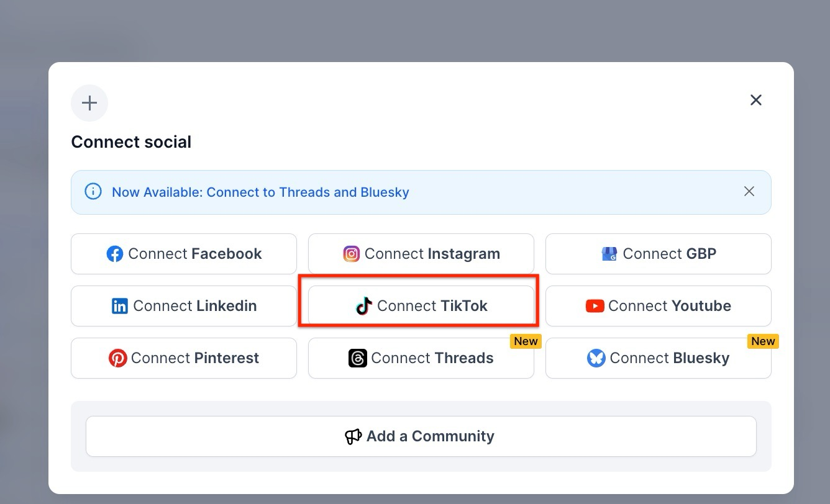830x504 pixels.
Task: Open the Threads and Bluesky announcement link
Action: (x=260, y=192)
